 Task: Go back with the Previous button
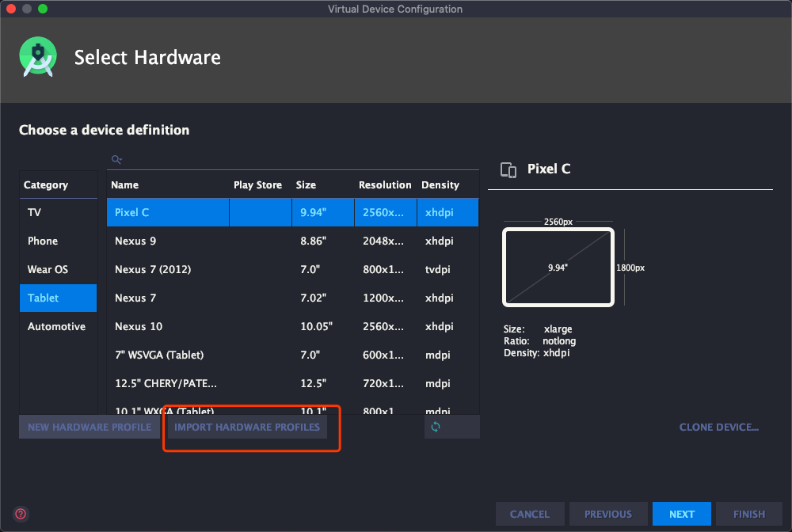[x=608, y=514]
